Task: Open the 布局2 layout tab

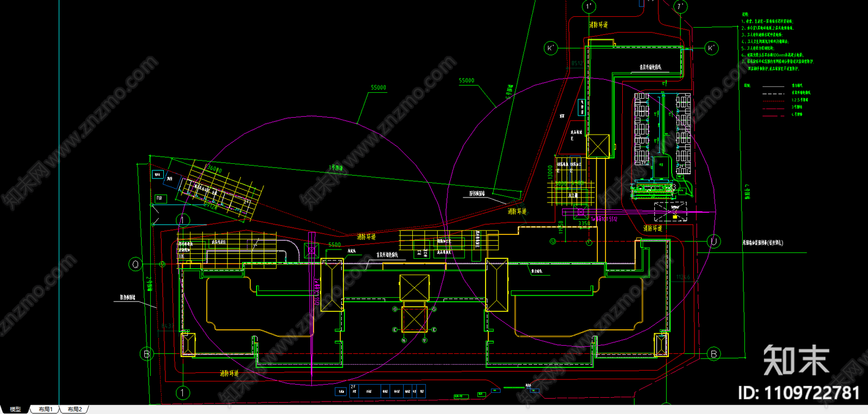Action: click(x=75, y=409)
